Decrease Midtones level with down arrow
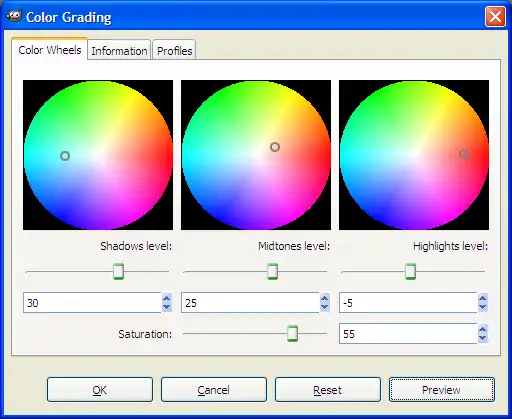This screenshot has height=419, width=512. click(x=325, y=307)
